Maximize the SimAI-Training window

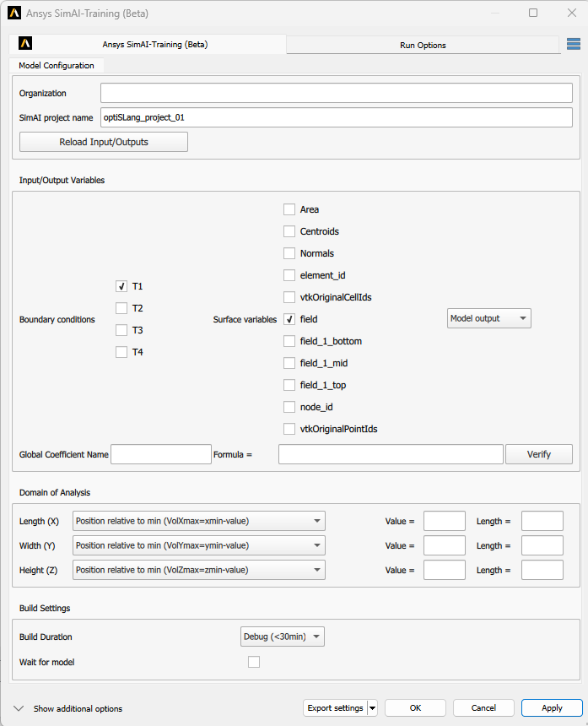coord(533,14)
